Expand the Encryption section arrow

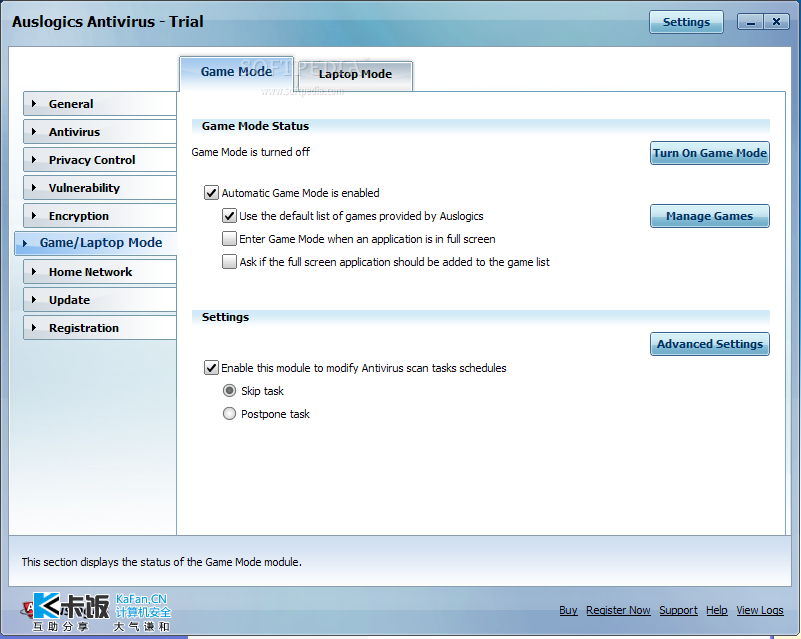[x=34, y=216]
